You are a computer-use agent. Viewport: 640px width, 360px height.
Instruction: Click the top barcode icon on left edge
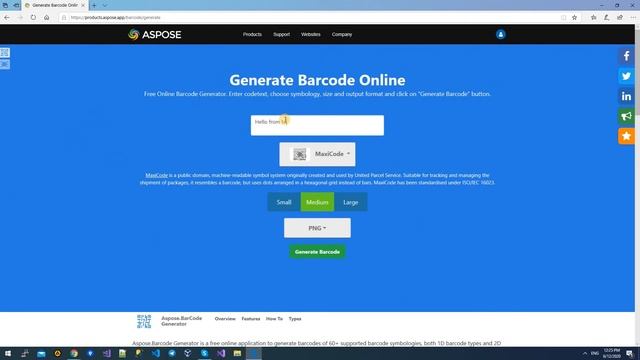pos(5,53)
